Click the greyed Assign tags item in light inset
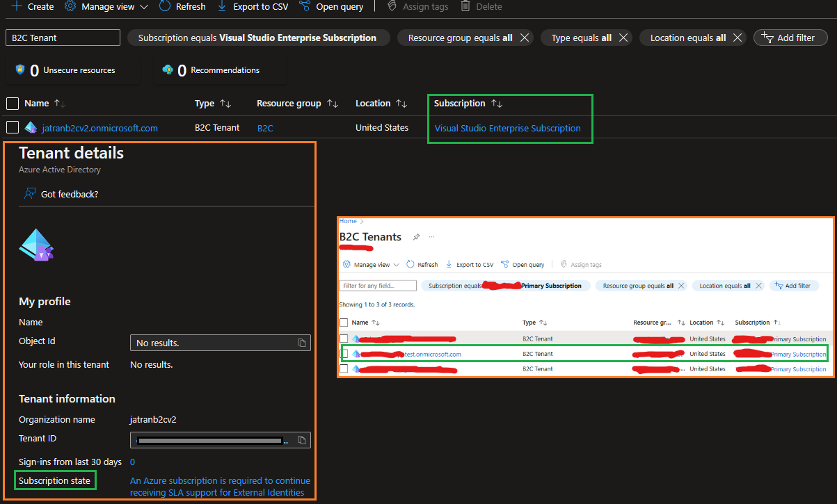 [x=581, y=265]
